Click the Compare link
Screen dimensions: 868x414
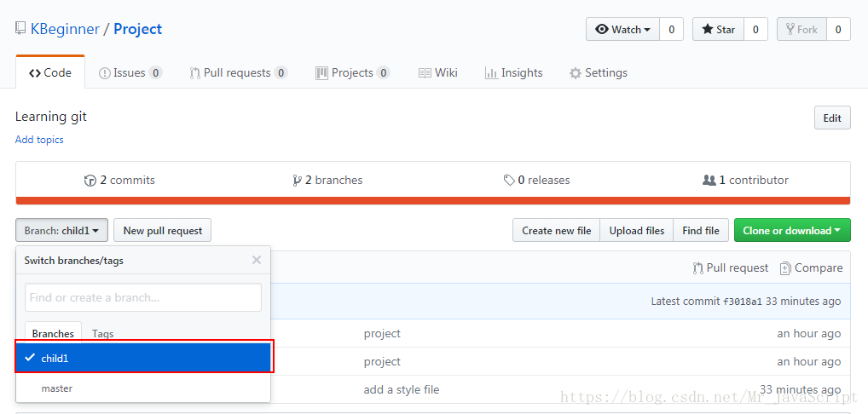click(x=811, y=268)
